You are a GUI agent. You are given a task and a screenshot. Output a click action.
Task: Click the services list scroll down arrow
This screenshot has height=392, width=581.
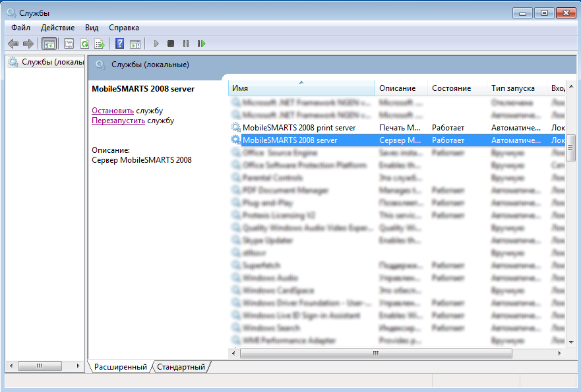click(x=571, y=343)
